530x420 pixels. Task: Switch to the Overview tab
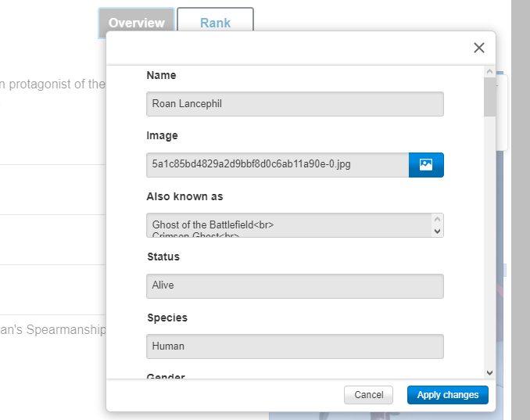click(137, 23)
